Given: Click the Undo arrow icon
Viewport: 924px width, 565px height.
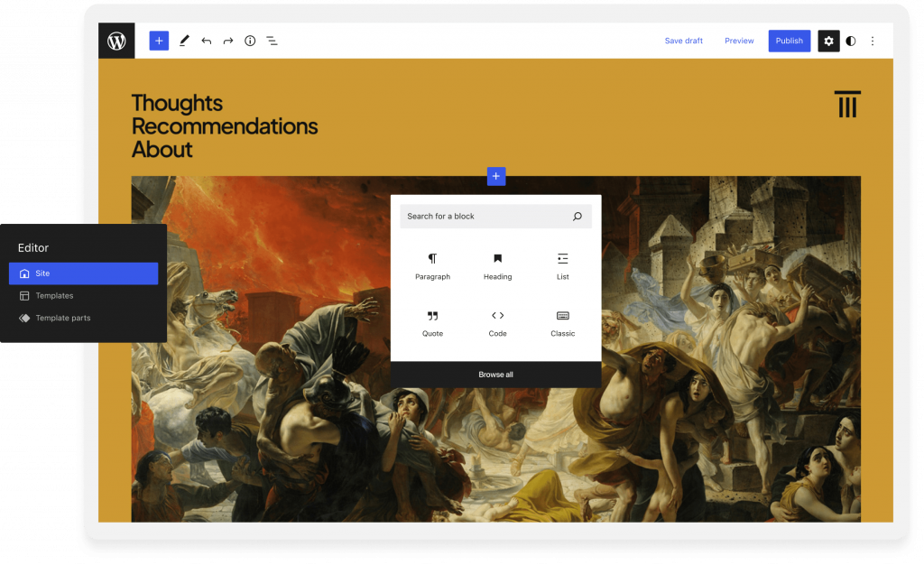Looking at the screenshot, I should [x=207, y=41].
